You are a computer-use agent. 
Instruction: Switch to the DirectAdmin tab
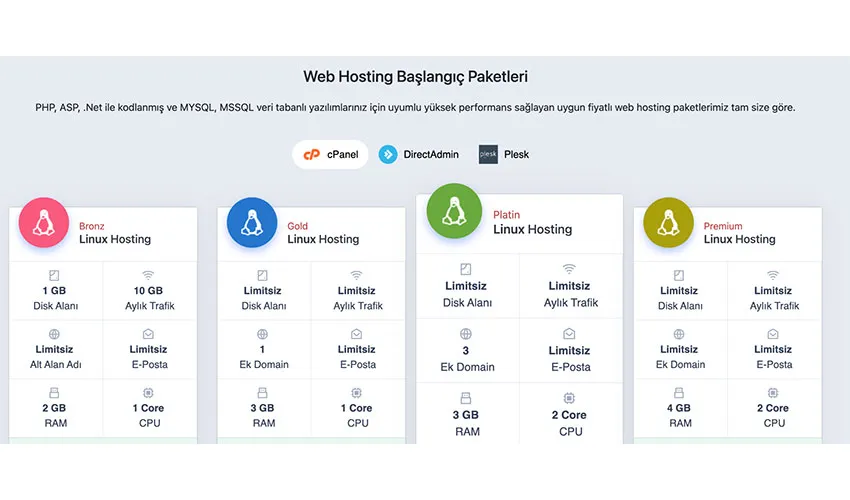[418, 154]
